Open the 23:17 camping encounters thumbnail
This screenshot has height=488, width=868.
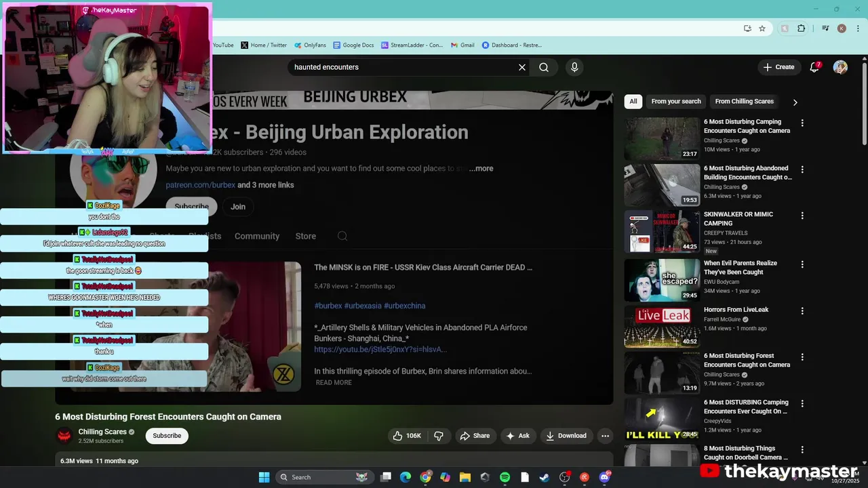662,138
